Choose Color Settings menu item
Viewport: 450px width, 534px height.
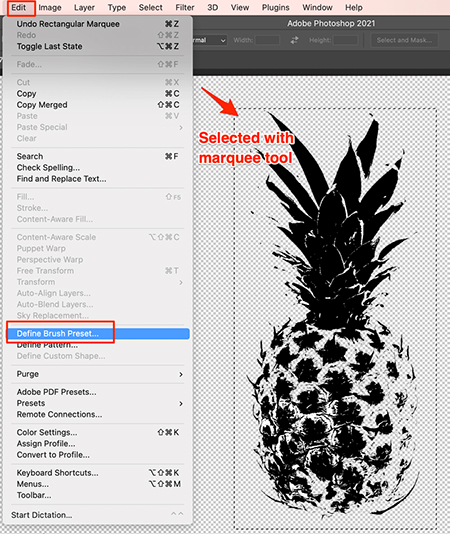tap(98, 433)
